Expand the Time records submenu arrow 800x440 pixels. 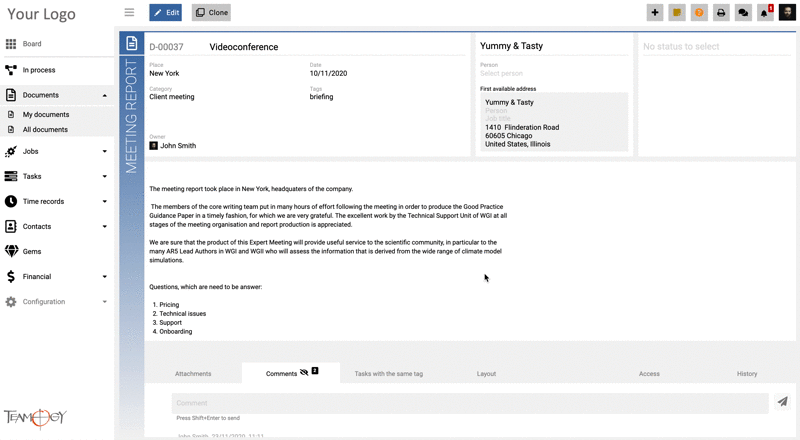coord(105,202)
